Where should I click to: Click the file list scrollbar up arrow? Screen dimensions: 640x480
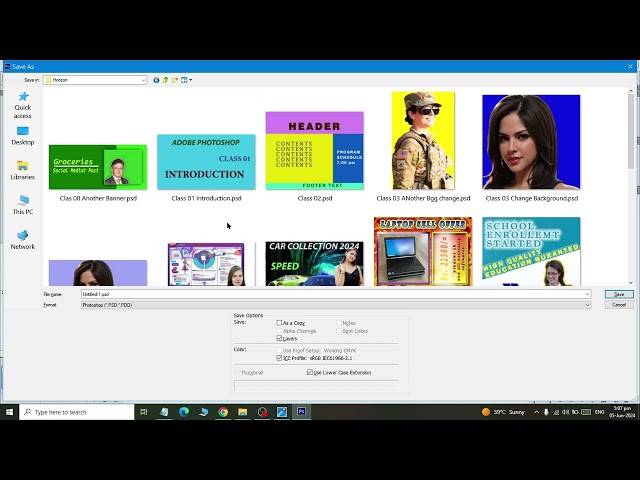click(x=631, y=91)
